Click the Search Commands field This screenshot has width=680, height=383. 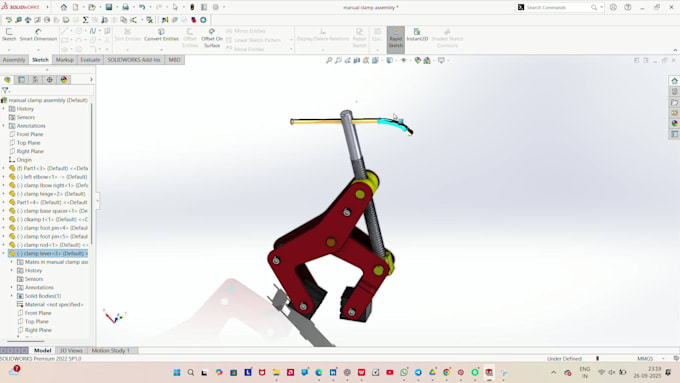tap(558, 7)
